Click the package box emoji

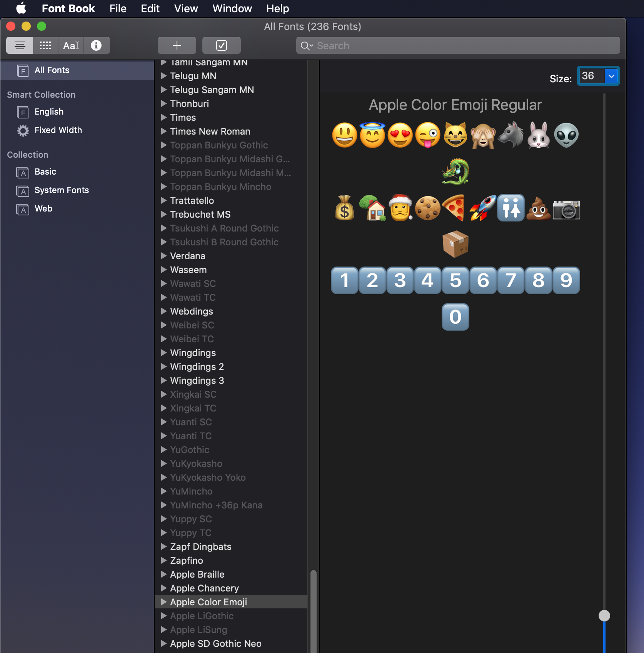(455, 244)
